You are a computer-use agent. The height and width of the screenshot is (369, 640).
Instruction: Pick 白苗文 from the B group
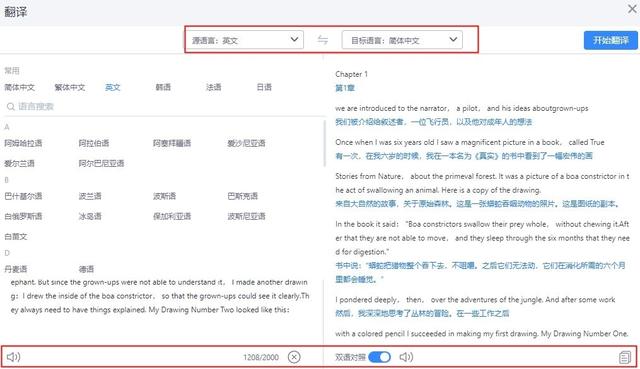pyautogui.click(x=16, y=237)
